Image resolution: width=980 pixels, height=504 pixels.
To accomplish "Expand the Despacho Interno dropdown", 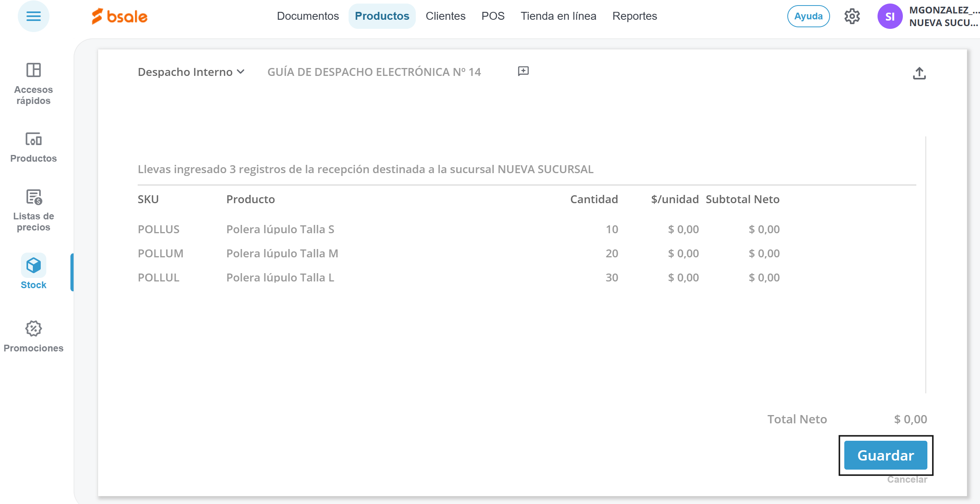I will click(191, 72).
